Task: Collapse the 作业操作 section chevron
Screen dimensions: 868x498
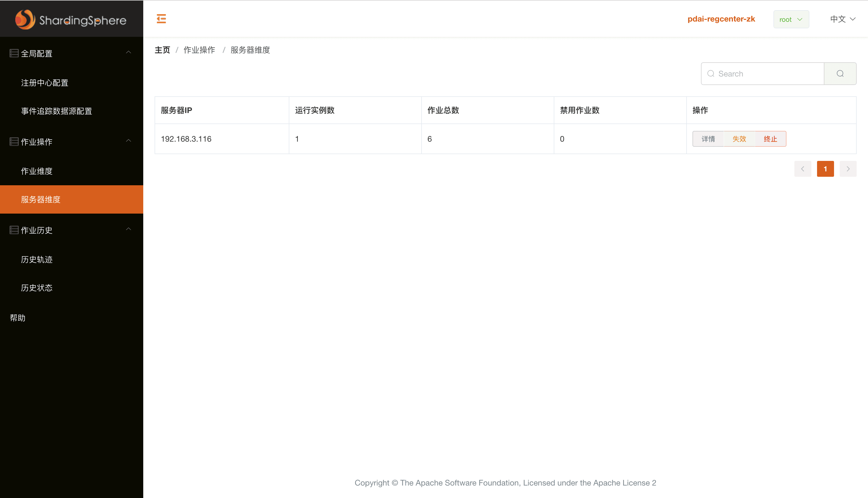Action: coord(129,141)
